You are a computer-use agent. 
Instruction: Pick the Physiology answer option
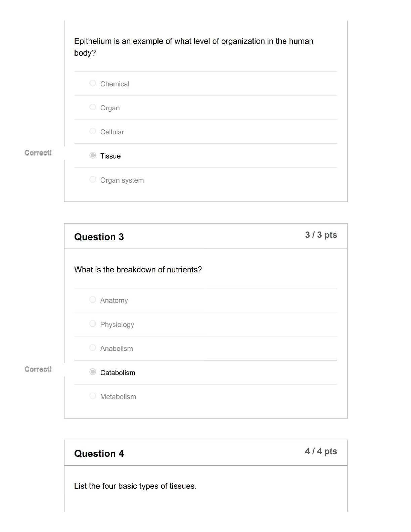[x=93, y=324]
